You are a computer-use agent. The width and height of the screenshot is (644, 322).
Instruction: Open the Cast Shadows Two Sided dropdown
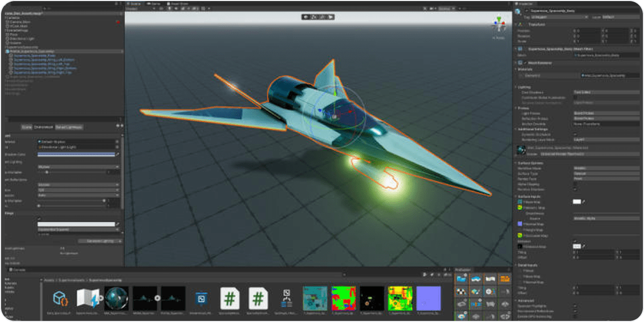tap(606, 92)
